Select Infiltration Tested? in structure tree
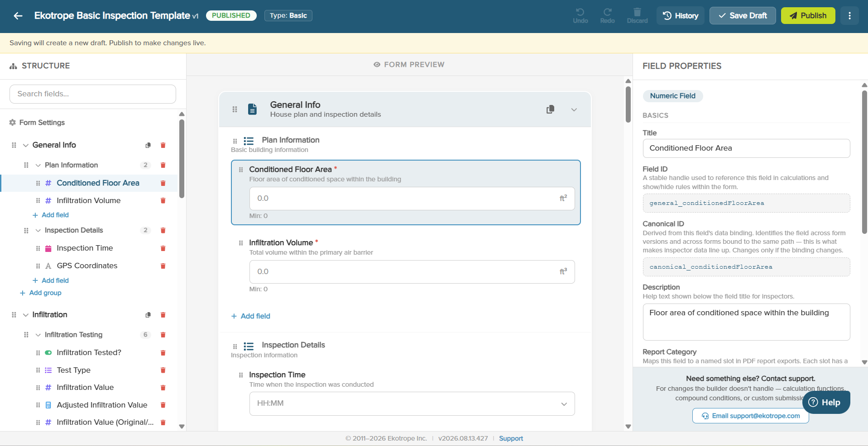This screenshot has height=446, width=868. click(x=89, y=353)
